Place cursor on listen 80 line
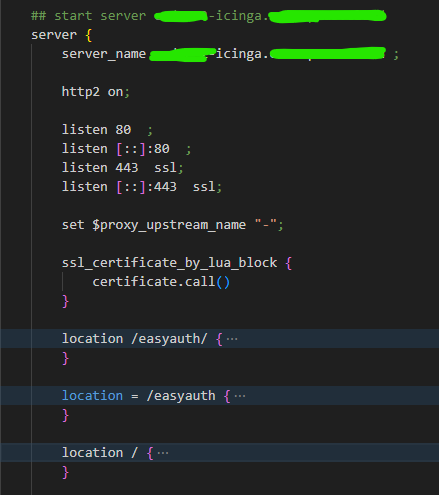This screenshot has width=439, height=495. (x=107, y=130)
